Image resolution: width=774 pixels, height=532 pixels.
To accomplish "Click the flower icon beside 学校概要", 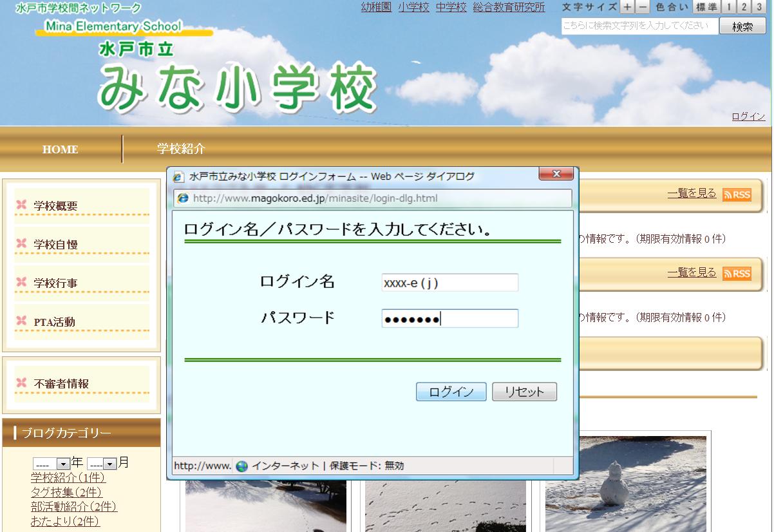I will (22, 205).
